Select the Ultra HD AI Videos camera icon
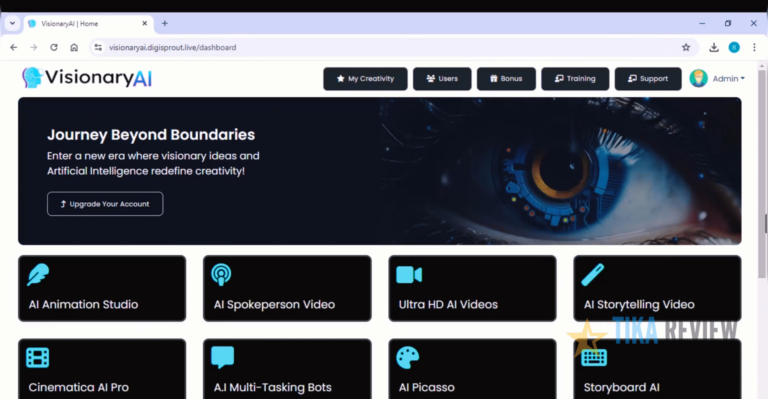 [409, 275]
